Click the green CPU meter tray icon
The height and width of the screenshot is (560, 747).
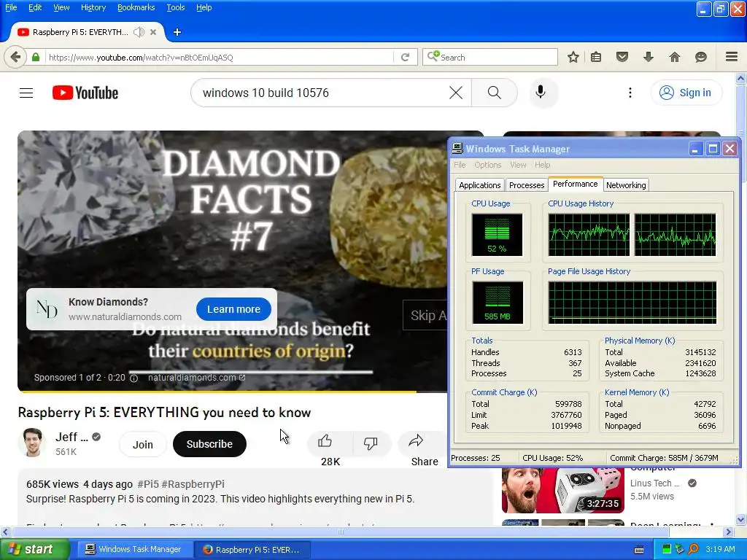667,549
